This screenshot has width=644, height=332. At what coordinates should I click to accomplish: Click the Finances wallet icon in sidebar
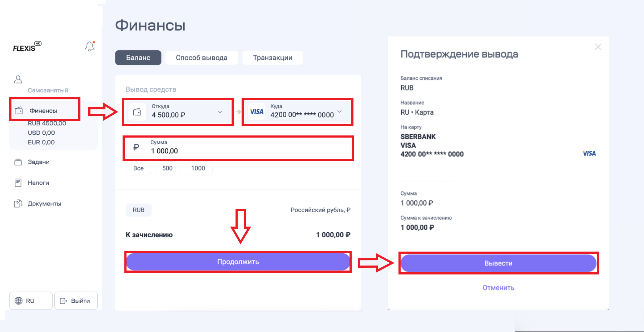coord(19,111)
